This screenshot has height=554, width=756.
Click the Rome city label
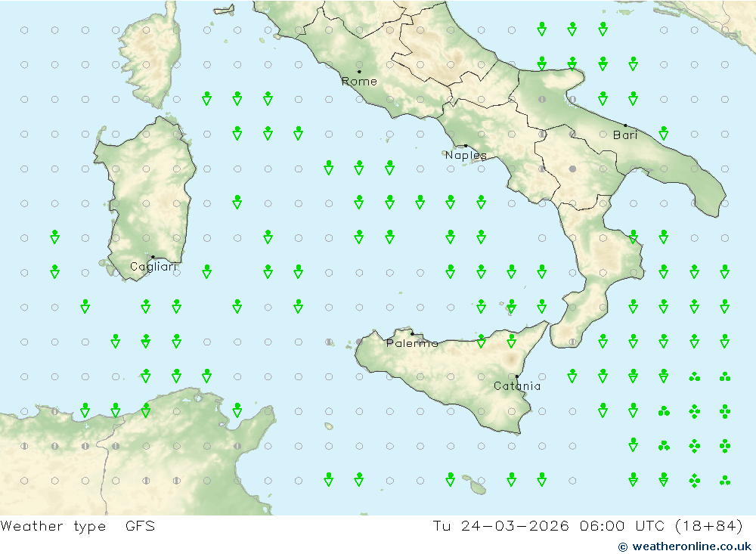(x=359, y=82)
